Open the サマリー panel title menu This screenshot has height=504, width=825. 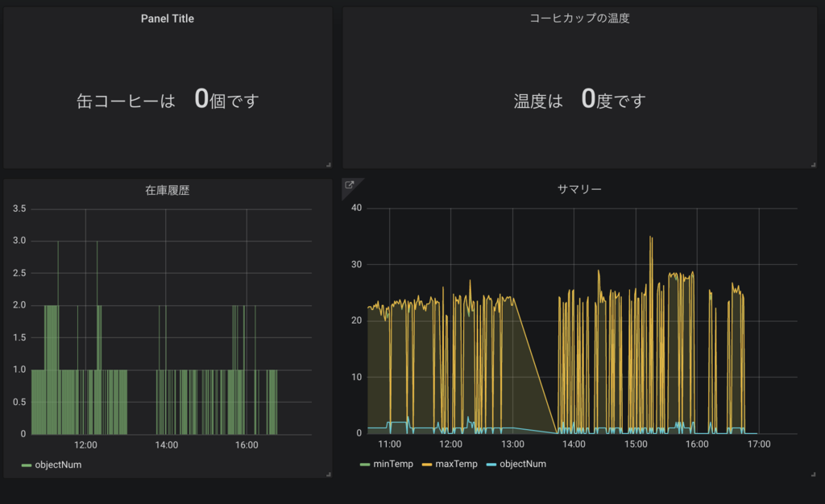click(x=579, y=189)
